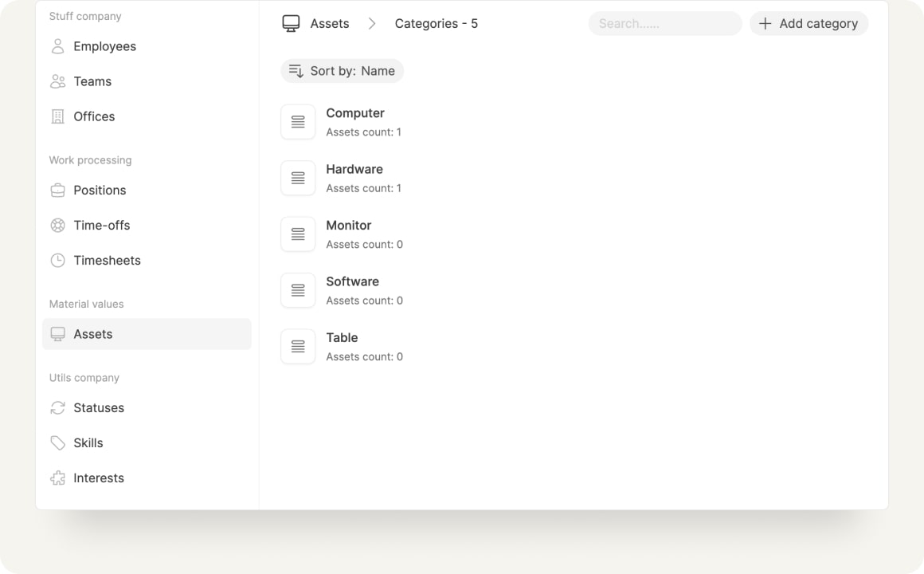Select the Skills tag icon

(57, 442)
